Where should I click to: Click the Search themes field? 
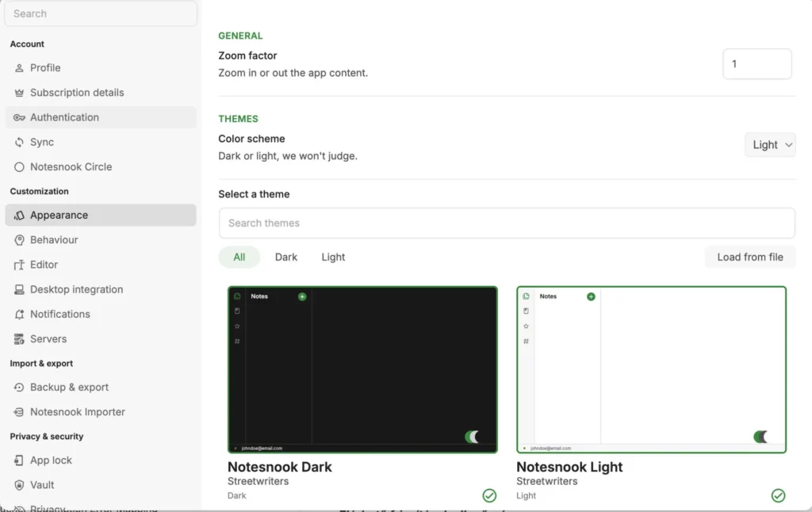507,224
